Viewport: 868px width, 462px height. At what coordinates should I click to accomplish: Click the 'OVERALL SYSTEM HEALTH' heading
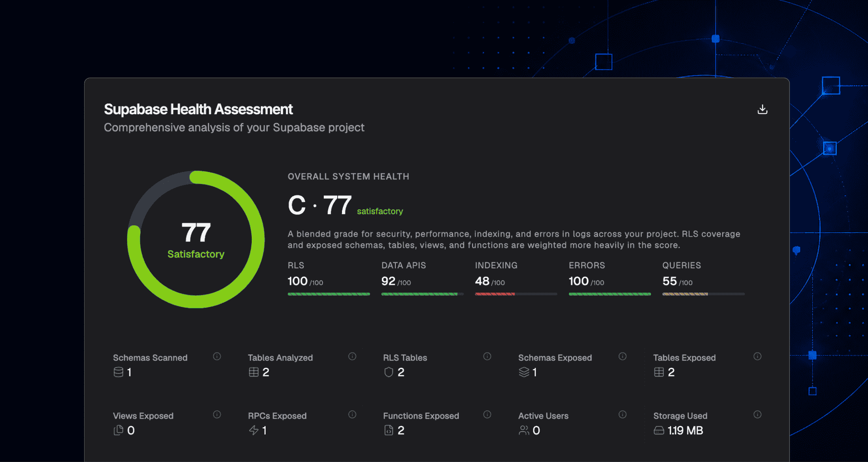tap(349, 176)
